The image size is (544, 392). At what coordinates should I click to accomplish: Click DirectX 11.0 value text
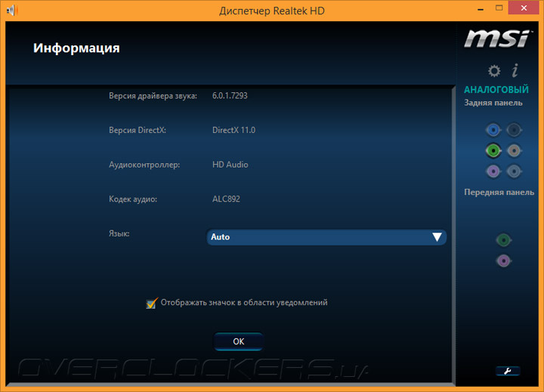click(x=233, y=130)
